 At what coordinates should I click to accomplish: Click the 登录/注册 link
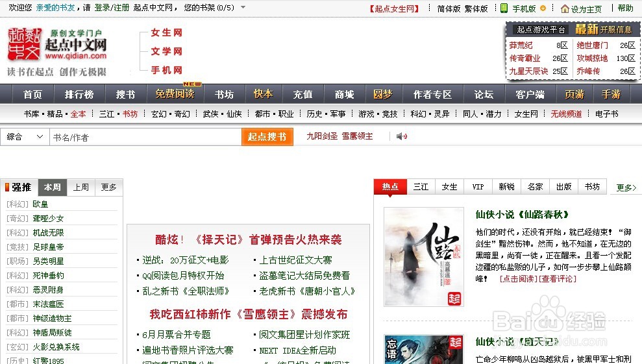(x=112, y=7)
